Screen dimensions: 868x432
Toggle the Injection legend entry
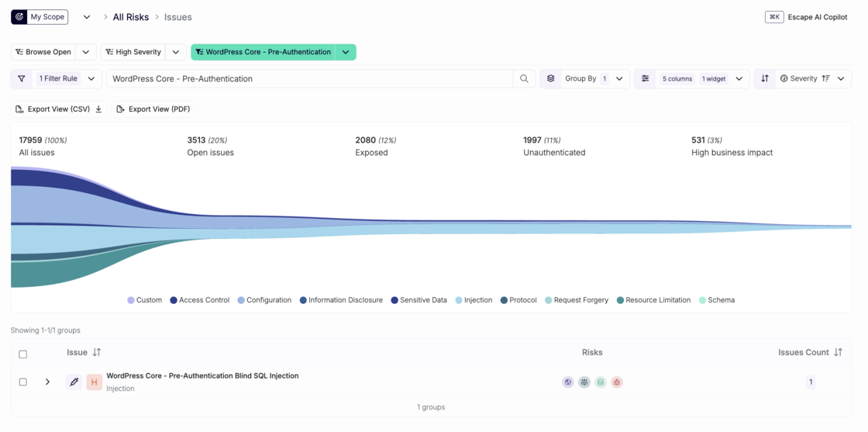pos(474,300)
